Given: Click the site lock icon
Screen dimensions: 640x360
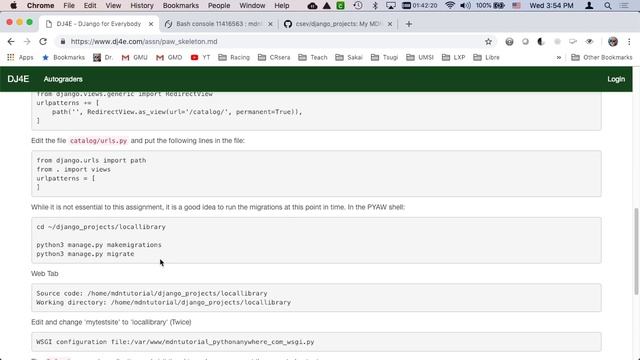Looking at the screenshot, I should (62, 42).
